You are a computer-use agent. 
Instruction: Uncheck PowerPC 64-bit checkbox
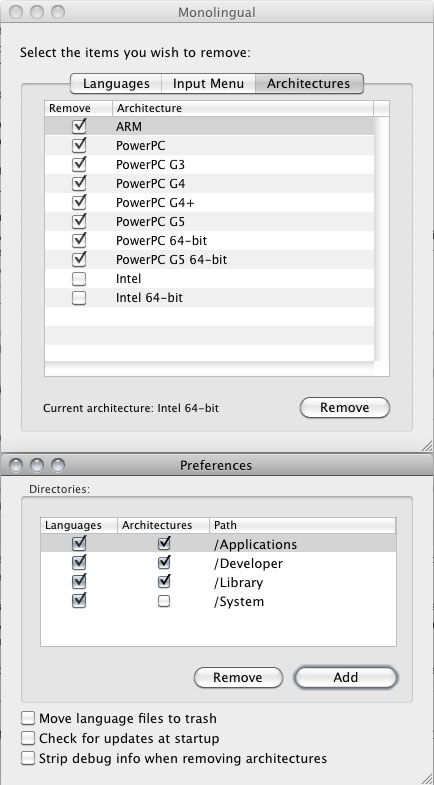[x=79, y=240]
